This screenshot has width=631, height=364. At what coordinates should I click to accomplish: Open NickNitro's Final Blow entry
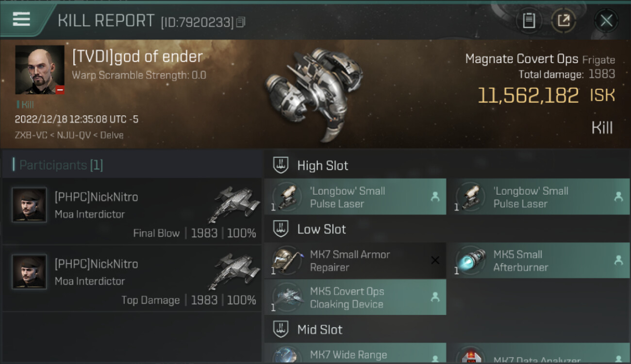[132, 211]
